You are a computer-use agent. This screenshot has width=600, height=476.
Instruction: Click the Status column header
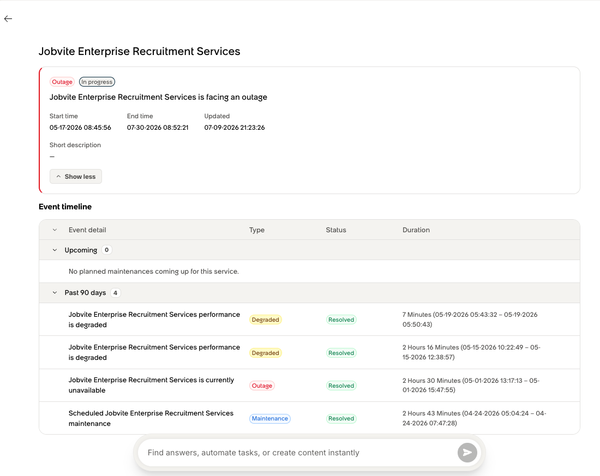click(x=336, y=230)
